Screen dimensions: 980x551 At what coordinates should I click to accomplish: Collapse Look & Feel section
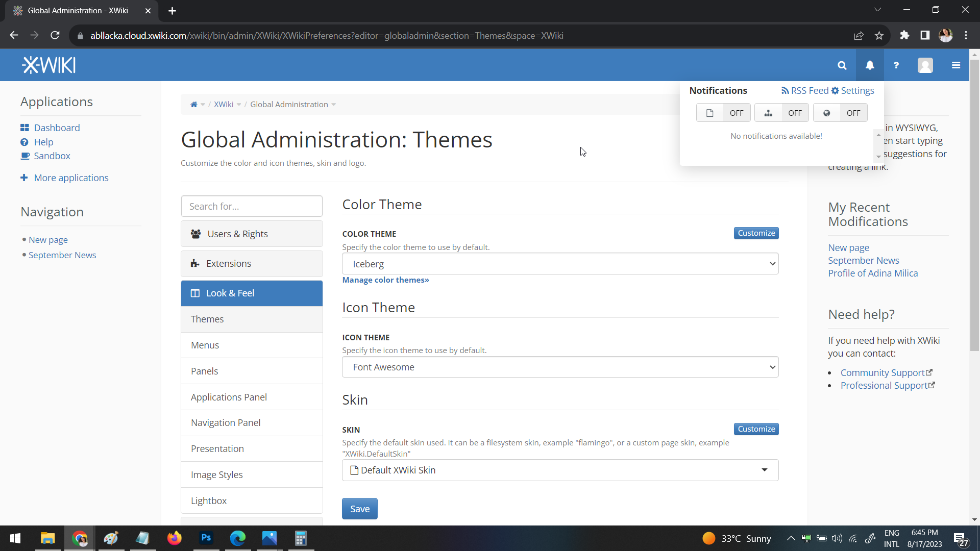(252, 293)
